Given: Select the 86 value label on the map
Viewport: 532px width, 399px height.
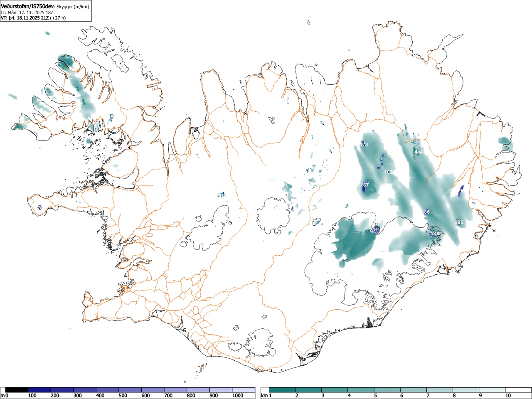Looking at the screenshot, I should click(427, 212).
